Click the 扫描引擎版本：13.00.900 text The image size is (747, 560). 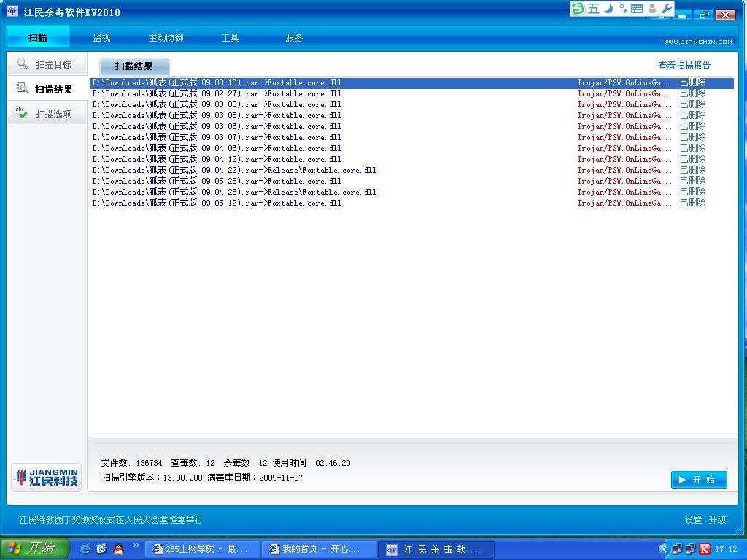[152, 478]
